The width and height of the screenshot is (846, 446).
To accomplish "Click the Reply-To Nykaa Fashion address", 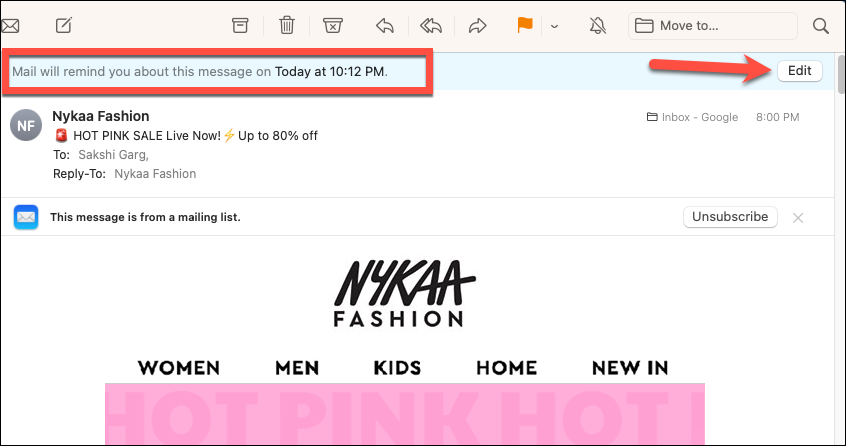I will (x=155, y=174).
